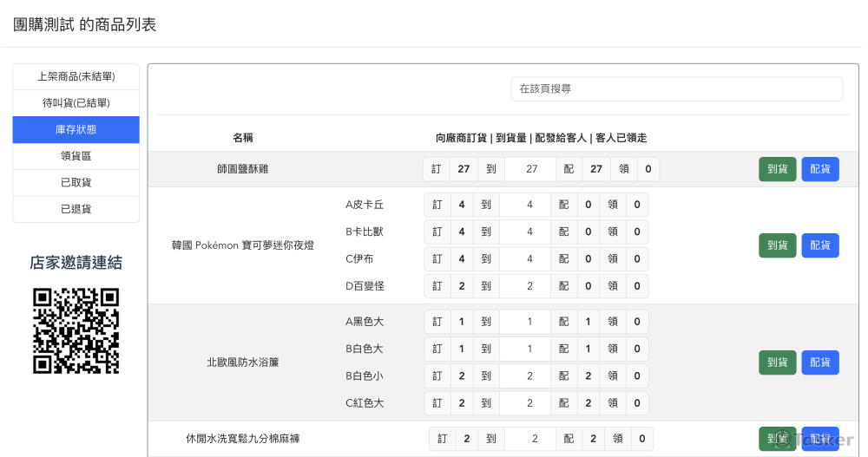Click 配貨 for 韓國 Pokémon 寶可夢迷你夜燈

[819, 245]
